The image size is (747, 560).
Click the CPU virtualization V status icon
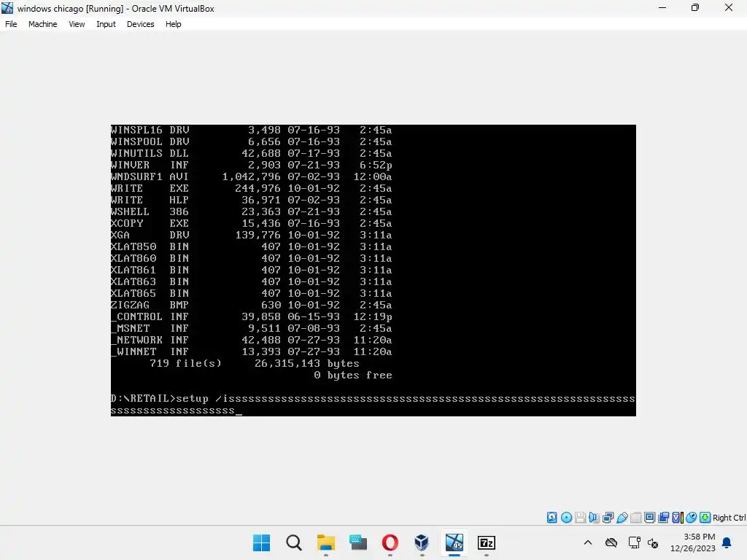(678, 518)
